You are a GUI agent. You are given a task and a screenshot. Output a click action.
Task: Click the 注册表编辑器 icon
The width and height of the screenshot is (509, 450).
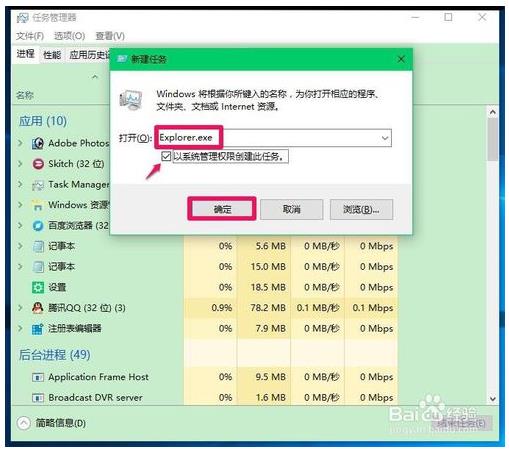point(38,329)
